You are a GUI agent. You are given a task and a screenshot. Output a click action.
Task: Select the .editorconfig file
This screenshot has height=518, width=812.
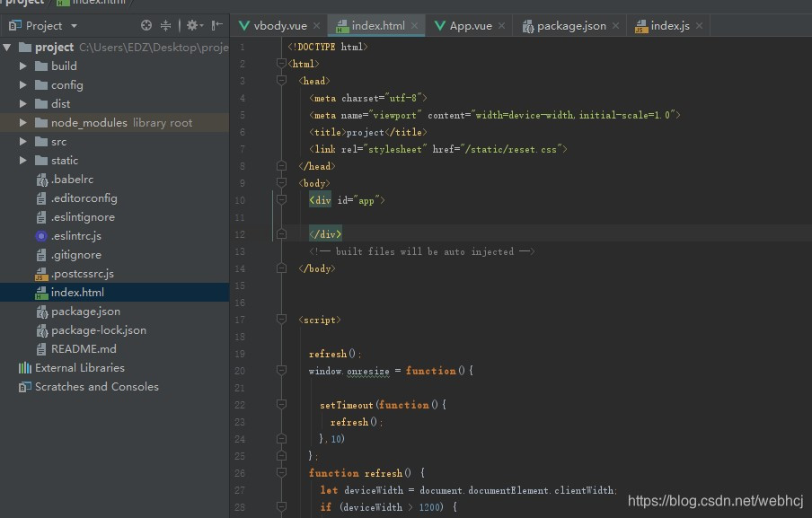tap(114, 198)
